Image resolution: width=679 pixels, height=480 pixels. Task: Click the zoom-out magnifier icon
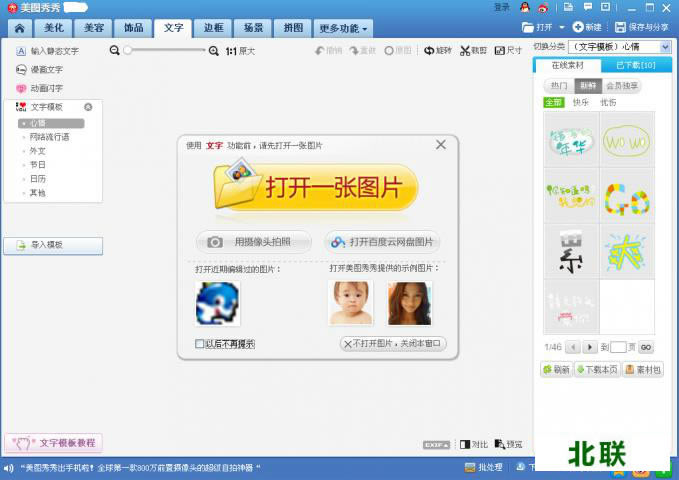point(115,50)
